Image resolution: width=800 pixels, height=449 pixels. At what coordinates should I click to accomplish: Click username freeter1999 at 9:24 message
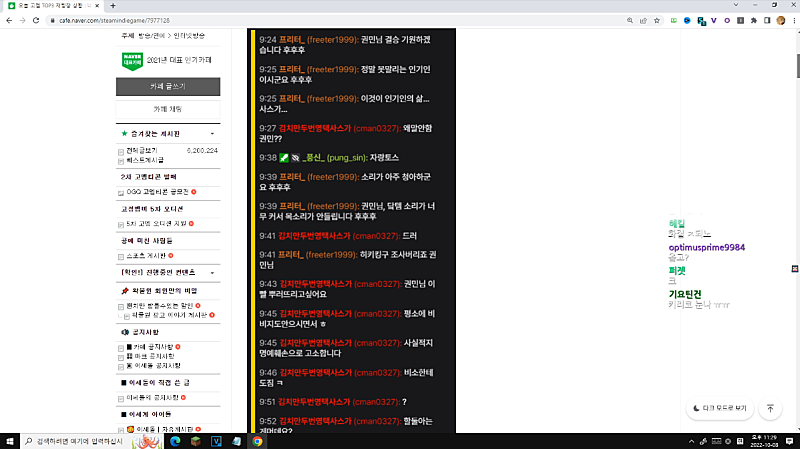click(333, 40)
